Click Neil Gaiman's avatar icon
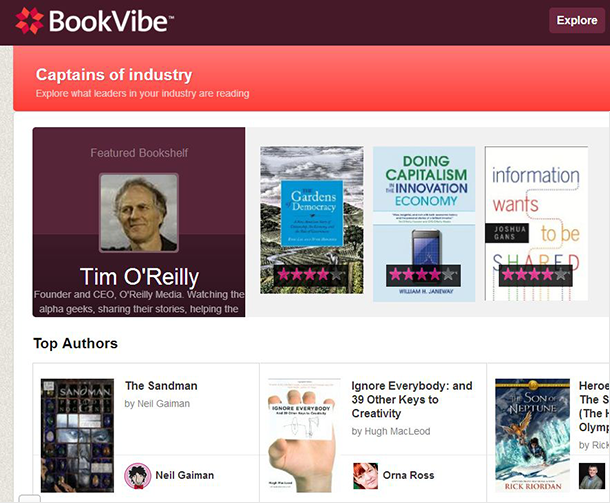610x503 pixels. (x=137, y=475)
